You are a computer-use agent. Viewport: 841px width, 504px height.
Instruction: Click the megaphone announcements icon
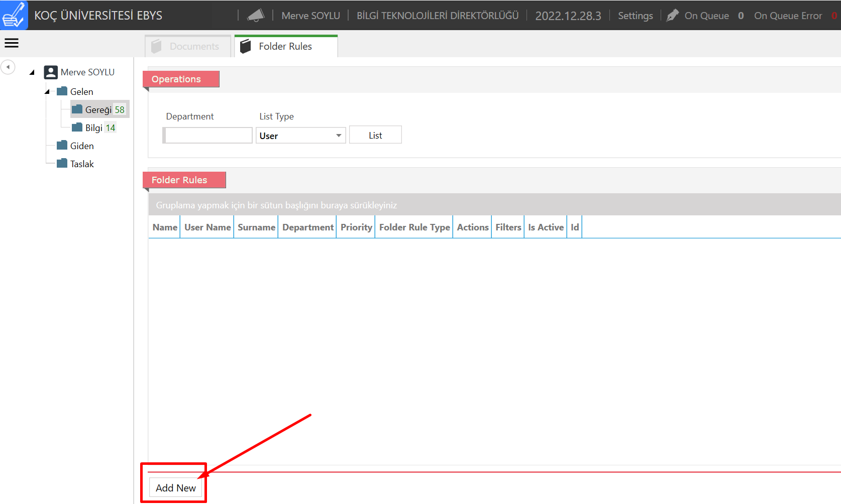pyautogui.click(x=256, y=16)
